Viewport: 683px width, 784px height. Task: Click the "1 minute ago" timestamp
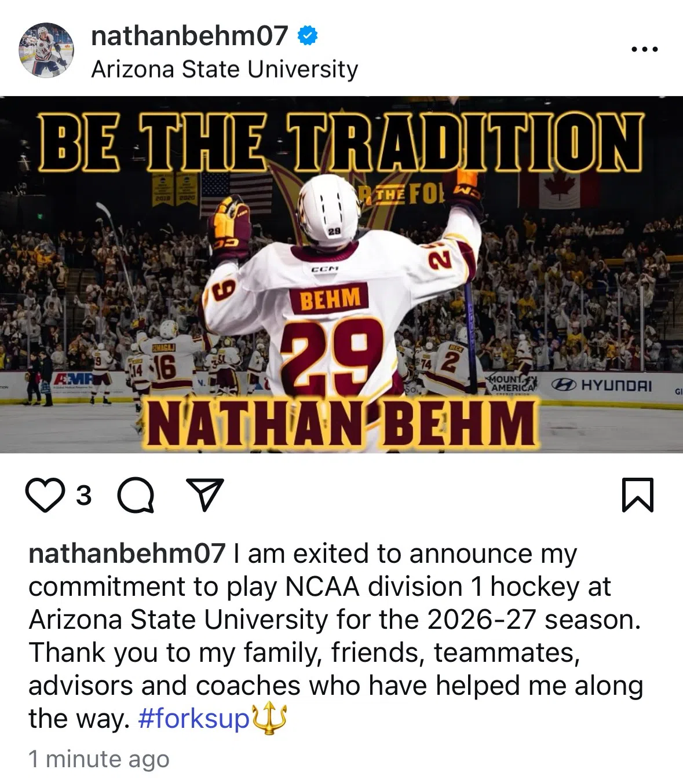tap(99, 759)
